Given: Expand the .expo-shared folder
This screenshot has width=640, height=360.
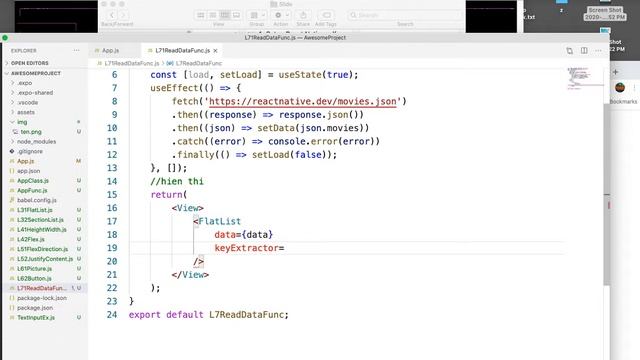Looking at the screenshot, I should pos(35,93).
